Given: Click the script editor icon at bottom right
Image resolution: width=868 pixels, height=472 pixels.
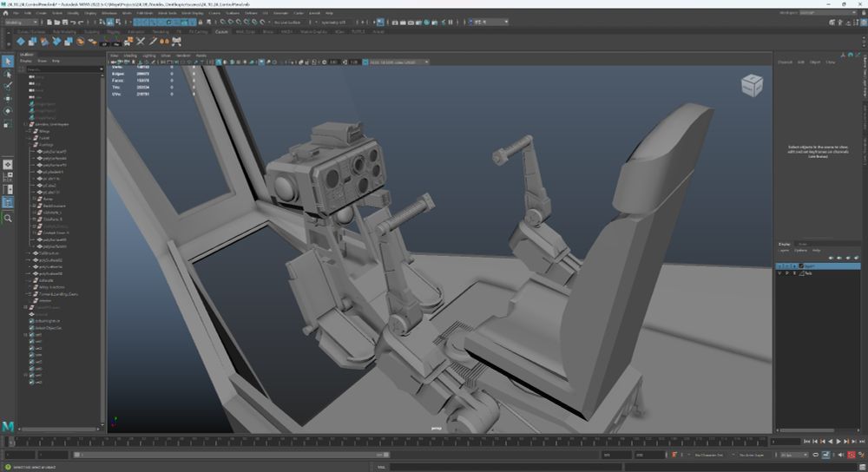Looking at the screenshot, I should [x=861, y=467].
